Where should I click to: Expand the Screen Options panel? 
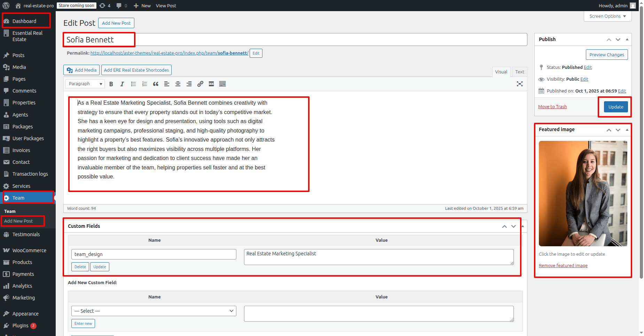(x=607, y=16)
